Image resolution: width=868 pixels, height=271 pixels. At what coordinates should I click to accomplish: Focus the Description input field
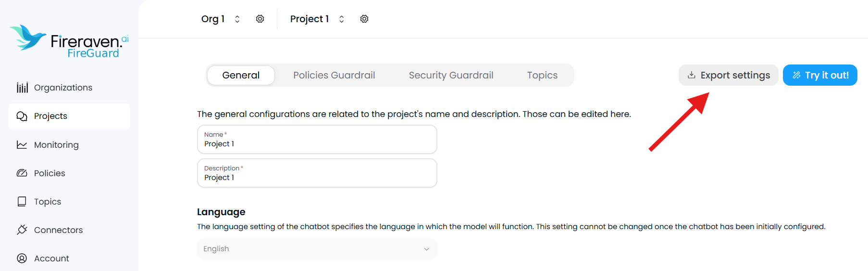[x=317, y=173]
